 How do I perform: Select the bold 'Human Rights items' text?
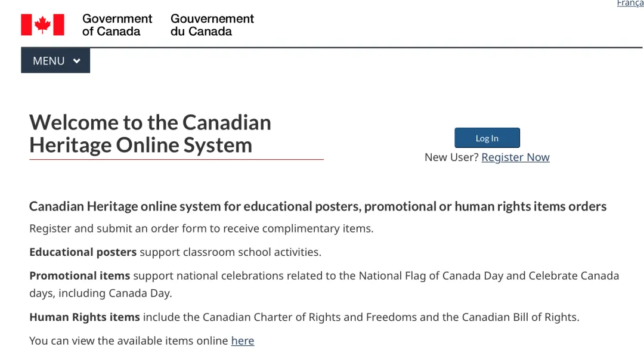tap(84, 317)
